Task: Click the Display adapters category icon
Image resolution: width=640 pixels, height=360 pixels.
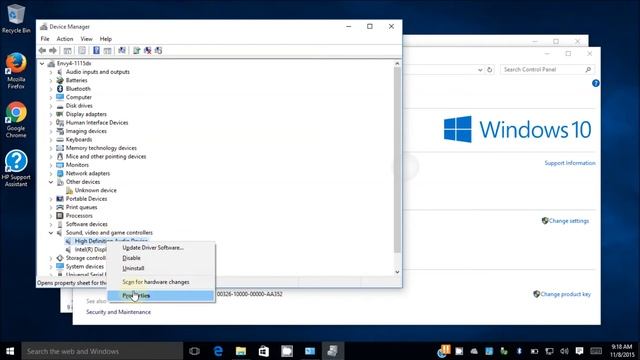Action: 60,114
